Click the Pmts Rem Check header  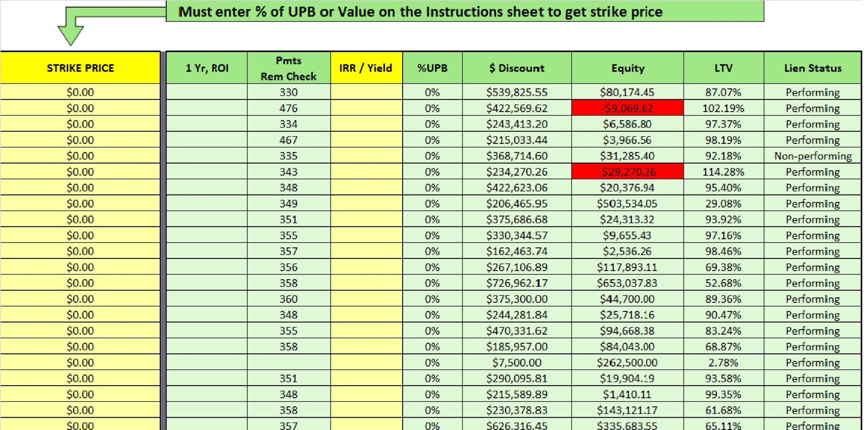pyautogui.click(x=289, y=68)
